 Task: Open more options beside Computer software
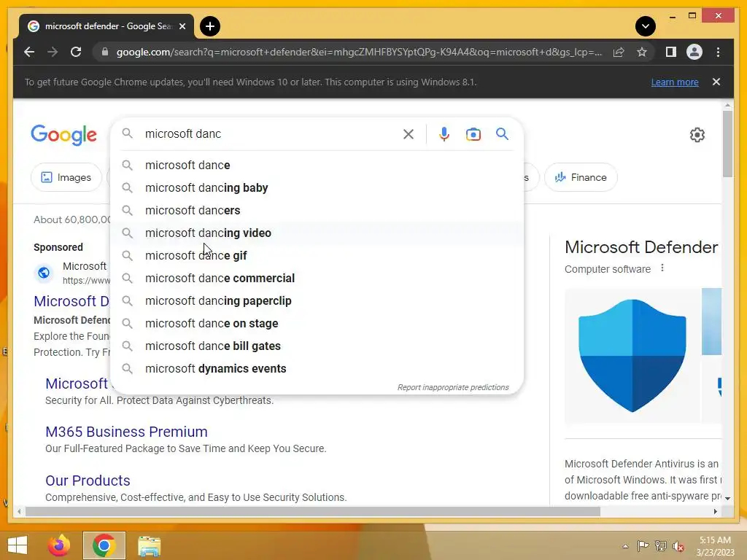coord(662,268)
